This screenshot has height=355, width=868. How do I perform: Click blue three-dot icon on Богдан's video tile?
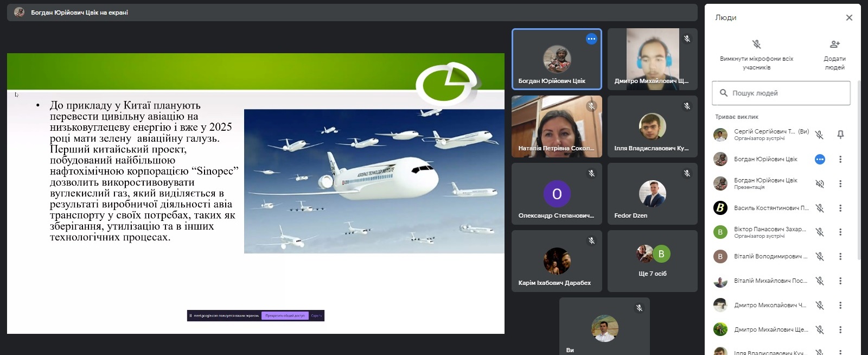click(591, 39)
